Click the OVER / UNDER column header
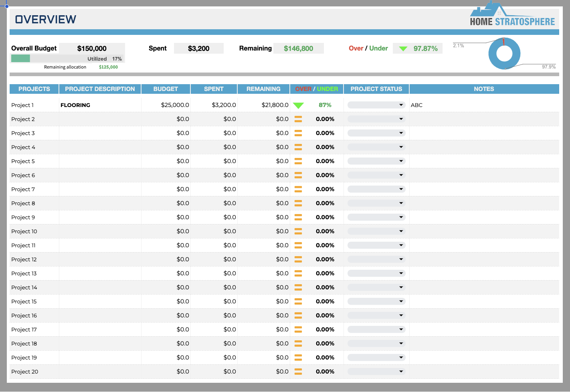 (x=317, y=89)
